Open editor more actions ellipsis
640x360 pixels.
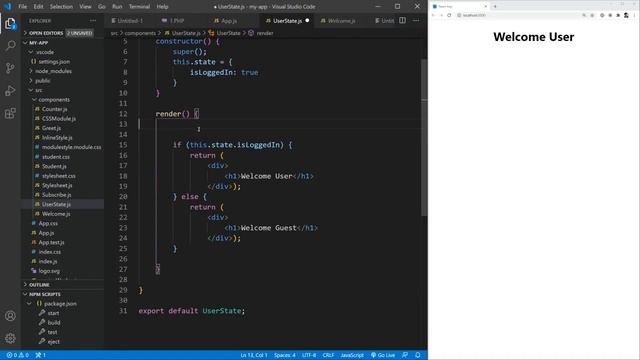coord(416,20)
